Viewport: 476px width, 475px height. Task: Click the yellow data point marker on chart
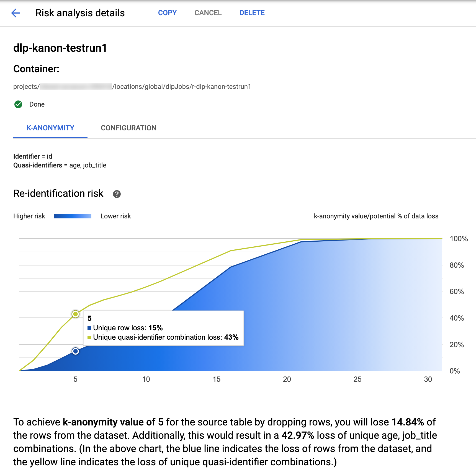pyautogui.click(x=75, y=314)
